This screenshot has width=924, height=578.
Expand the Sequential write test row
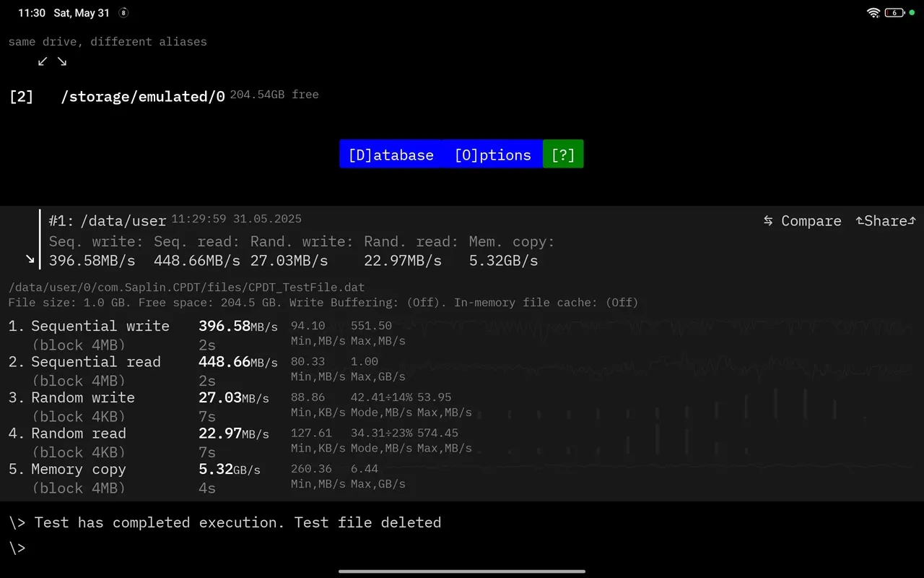pyautogui.click(x=100, y=327)
